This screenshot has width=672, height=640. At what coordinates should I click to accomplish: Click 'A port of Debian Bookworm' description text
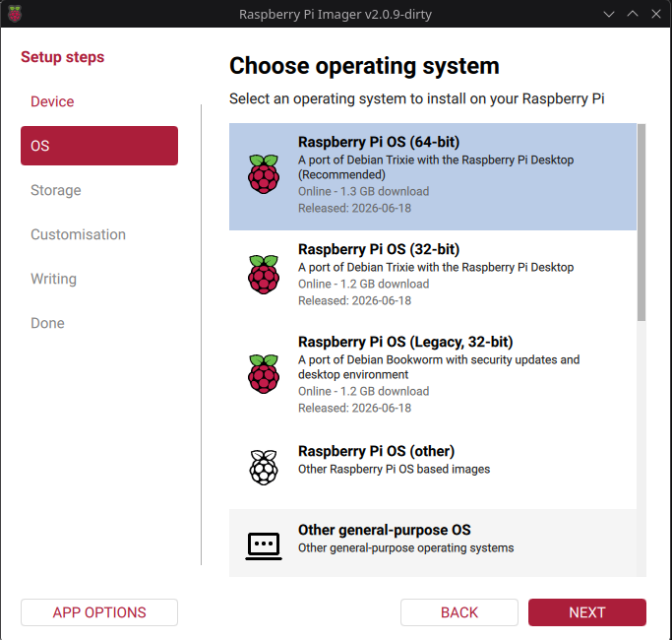(x=439, y=367)
